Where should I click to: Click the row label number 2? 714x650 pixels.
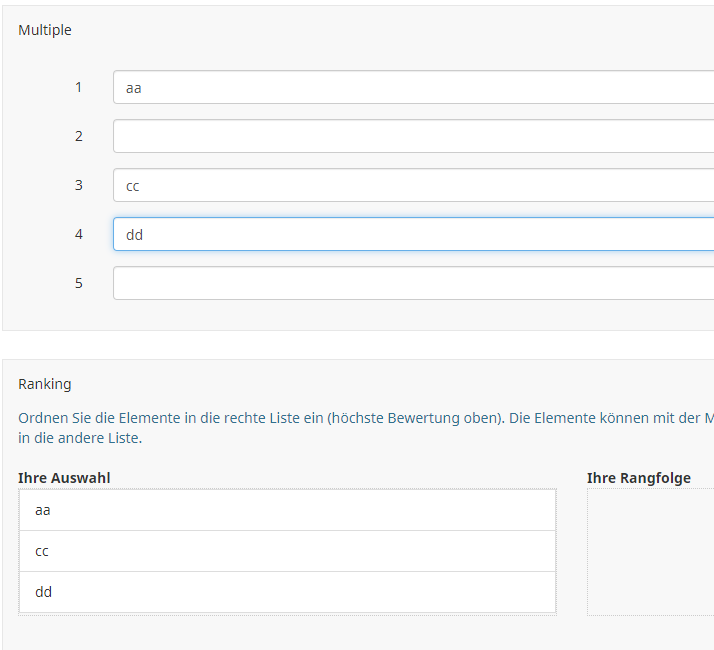pyautogui.click(x=79, y=136)
